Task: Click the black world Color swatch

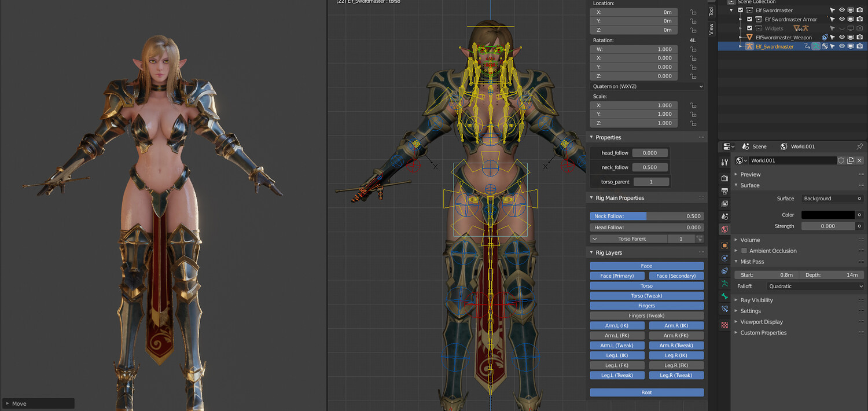Action: coord(828,215)
